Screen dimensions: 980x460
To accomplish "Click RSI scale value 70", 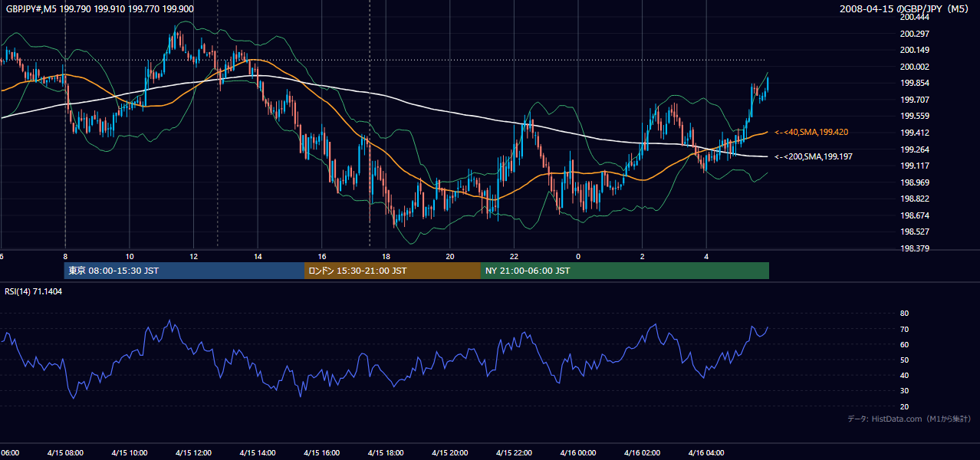I will (904, 329).
